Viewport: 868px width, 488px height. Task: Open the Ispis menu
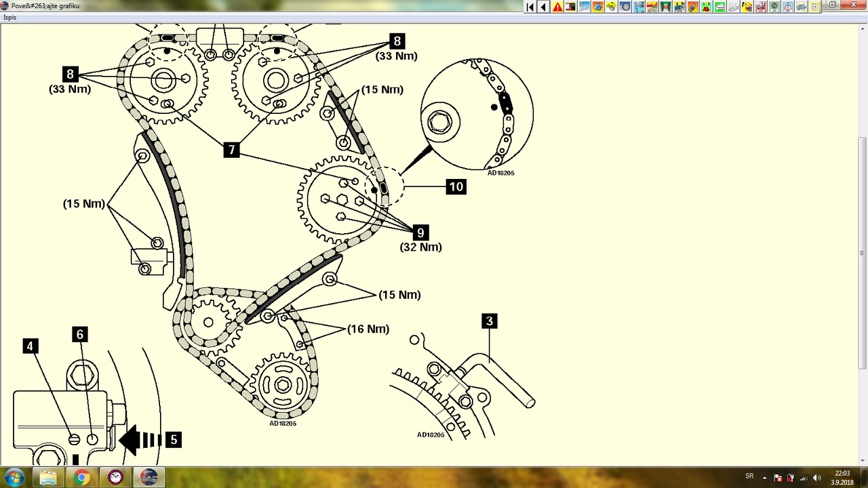[9, 17]
